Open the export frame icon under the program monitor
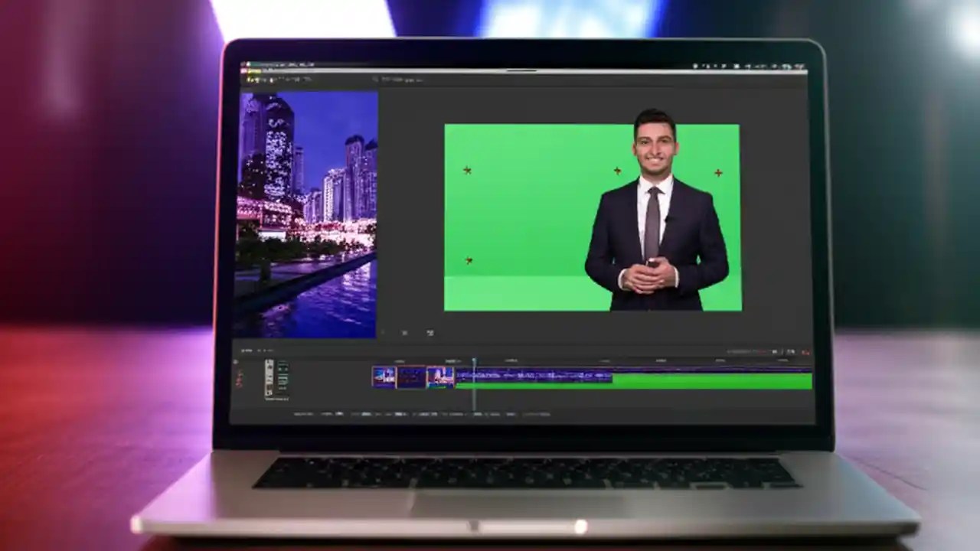Image resolution: width=980 pixels, height=551 pixels. [430, 333]
